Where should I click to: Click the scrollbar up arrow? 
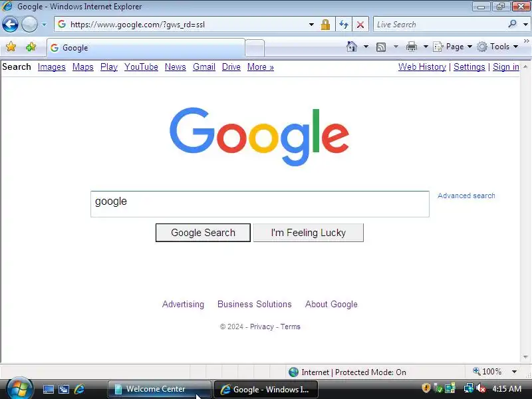pyautogui.click(x=525, y=66)
